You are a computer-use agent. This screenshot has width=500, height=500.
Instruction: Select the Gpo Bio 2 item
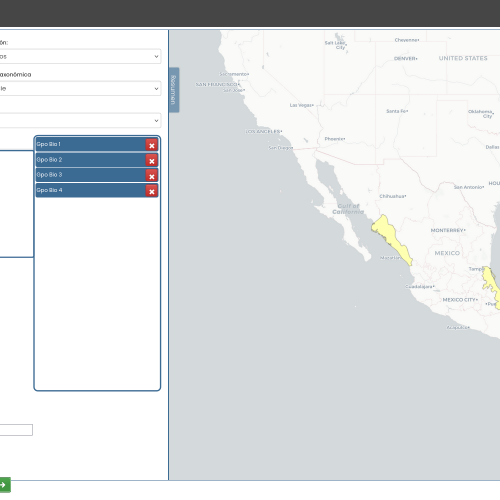pos(90,160)
